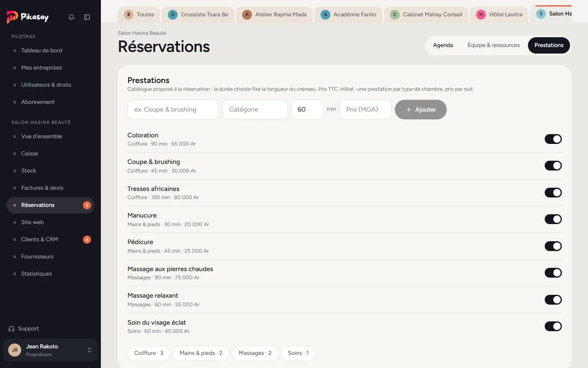The image size is (588, 368).
Task: Filter by Soins · 1 chip
Action: (x=298, y=353)
